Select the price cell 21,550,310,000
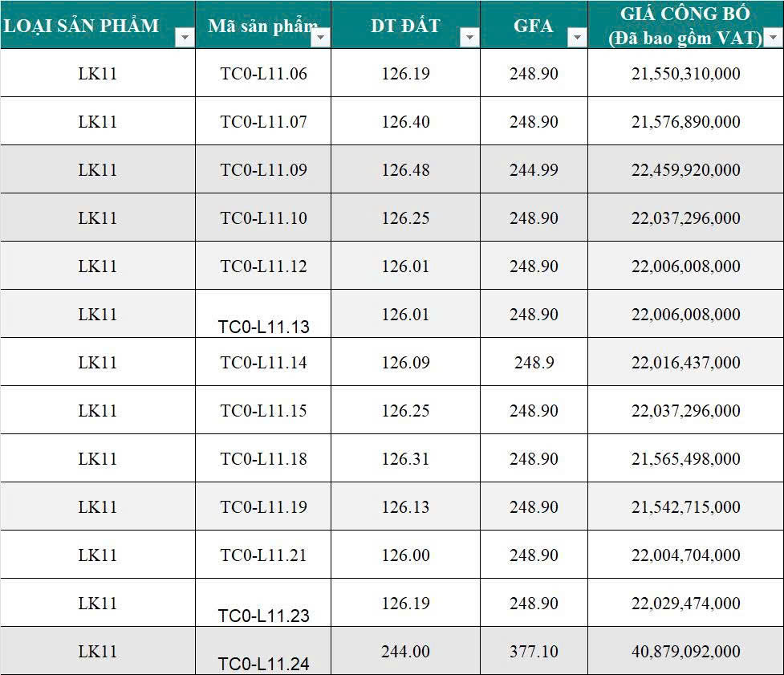Image resolution: width=784 pixels, height=675 pixels. (685, 74)
